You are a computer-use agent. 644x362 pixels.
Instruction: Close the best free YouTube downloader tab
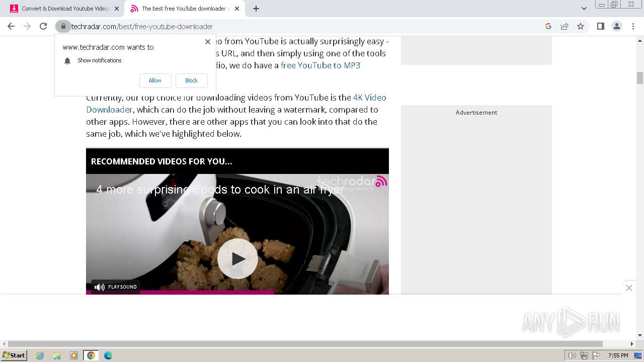point(237,9)
